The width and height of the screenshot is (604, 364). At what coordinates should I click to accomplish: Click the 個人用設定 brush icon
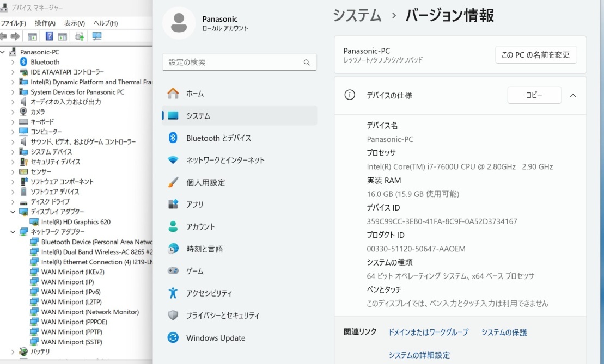click(x=173, y=182)
